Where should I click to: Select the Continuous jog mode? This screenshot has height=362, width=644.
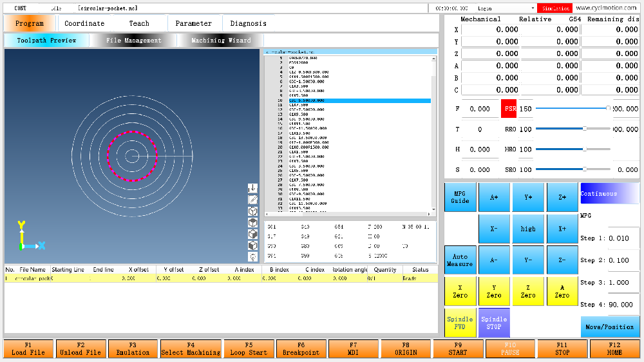[x=609, y=193]
